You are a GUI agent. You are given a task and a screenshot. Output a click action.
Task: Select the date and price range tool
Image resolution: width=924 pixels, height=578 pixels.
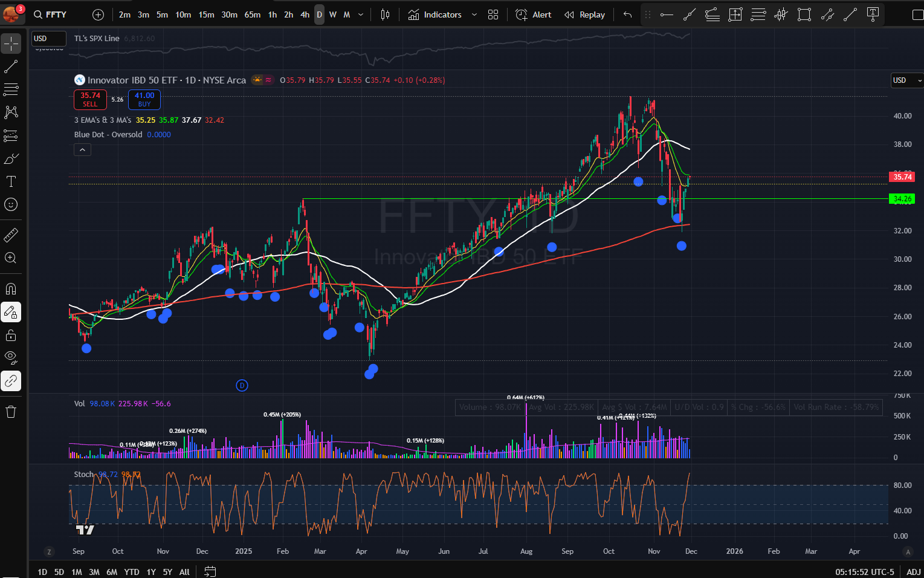(x=735, y=15)
